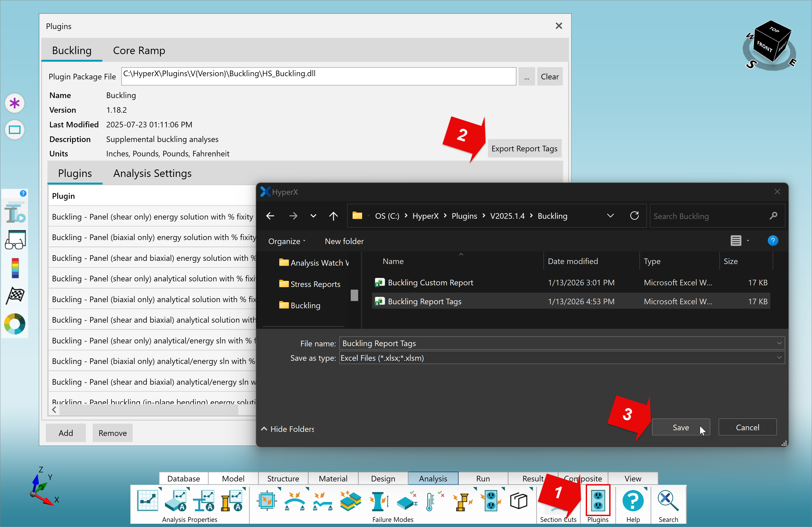This screenshot has width=812, height=527.
Task: Open save dialog help question icon
Action: point(773,241)
